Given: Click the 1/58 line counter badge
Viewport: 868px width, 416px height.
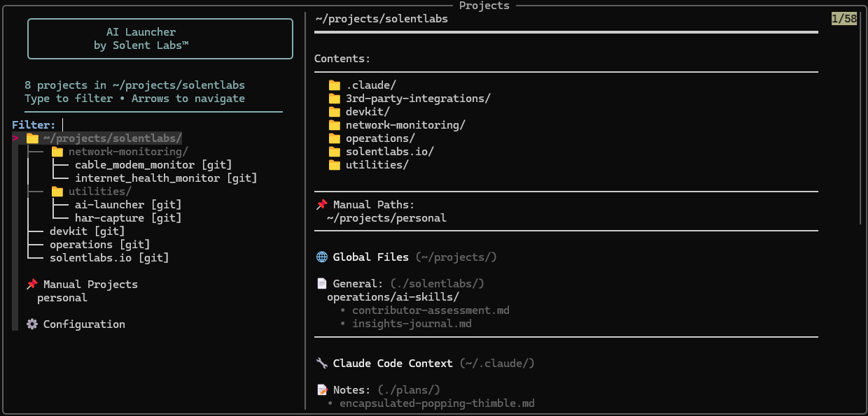Looking at the screenshot, I should (x=844, y=19).
